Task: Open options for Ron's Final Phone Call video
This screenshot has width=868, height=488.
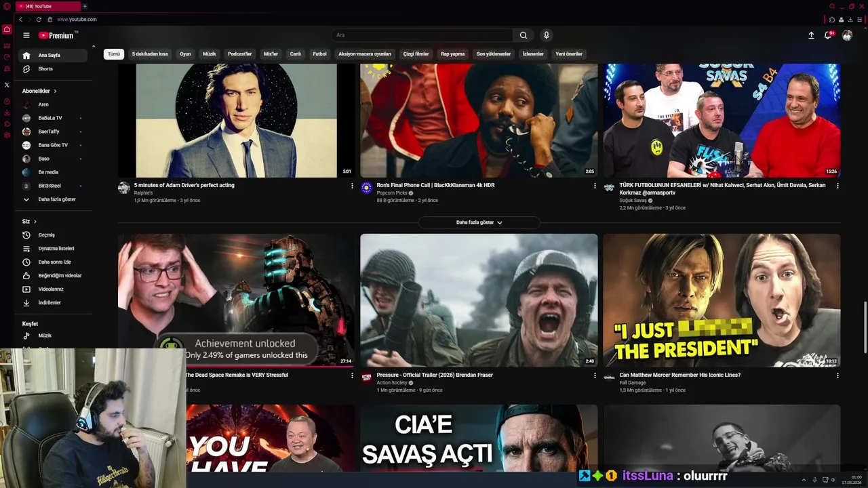Action: coord(595,186)
